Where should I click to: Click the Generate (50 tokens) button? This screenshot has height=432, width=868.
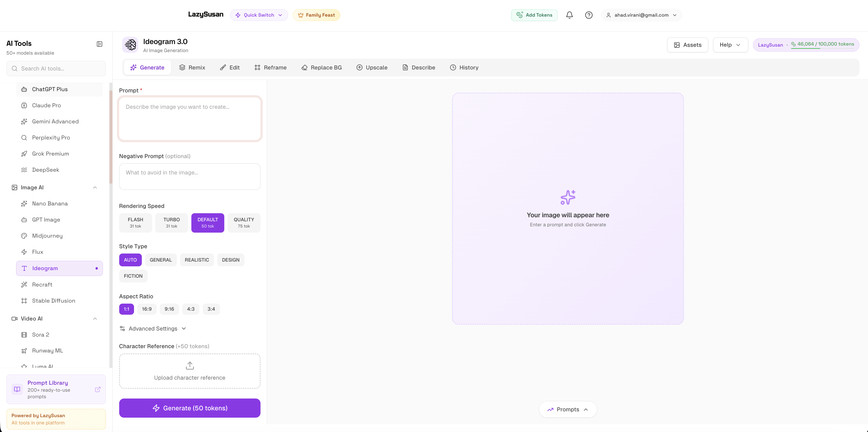pyautogui.click(x=190, y=408)
